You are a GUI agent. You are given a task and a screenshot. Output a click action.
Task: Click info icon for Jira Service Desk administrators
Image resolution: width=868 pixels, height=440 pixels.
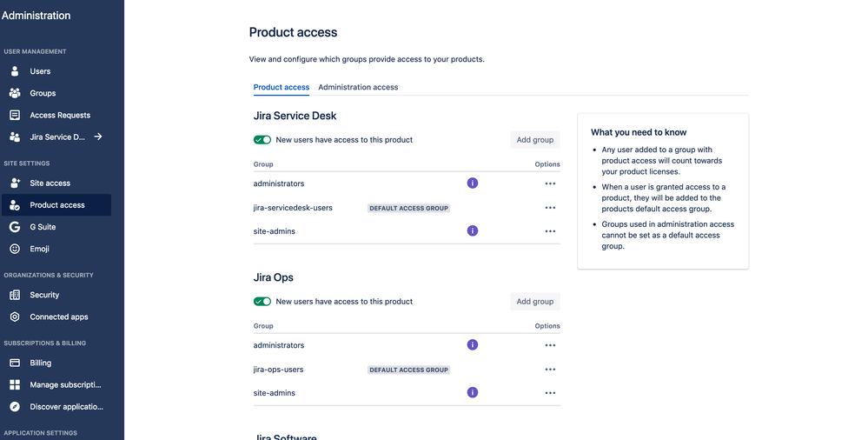point(473,183)
